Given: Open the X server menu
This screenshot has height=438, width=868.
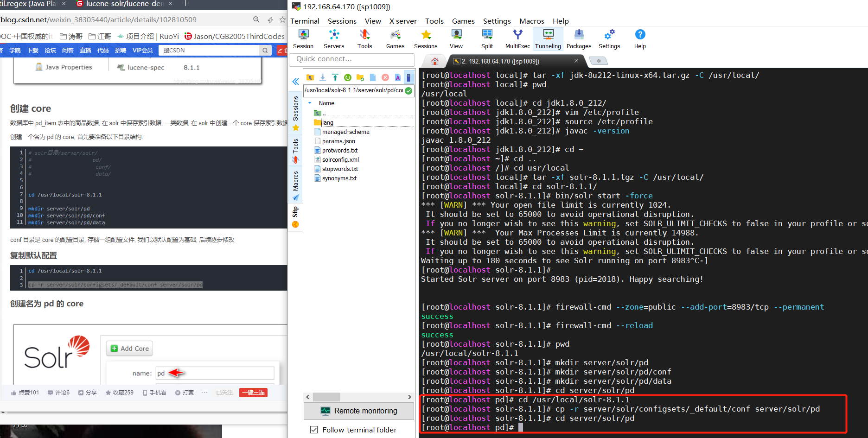Looking at the screenshot, I should click(x=403, y=21).
